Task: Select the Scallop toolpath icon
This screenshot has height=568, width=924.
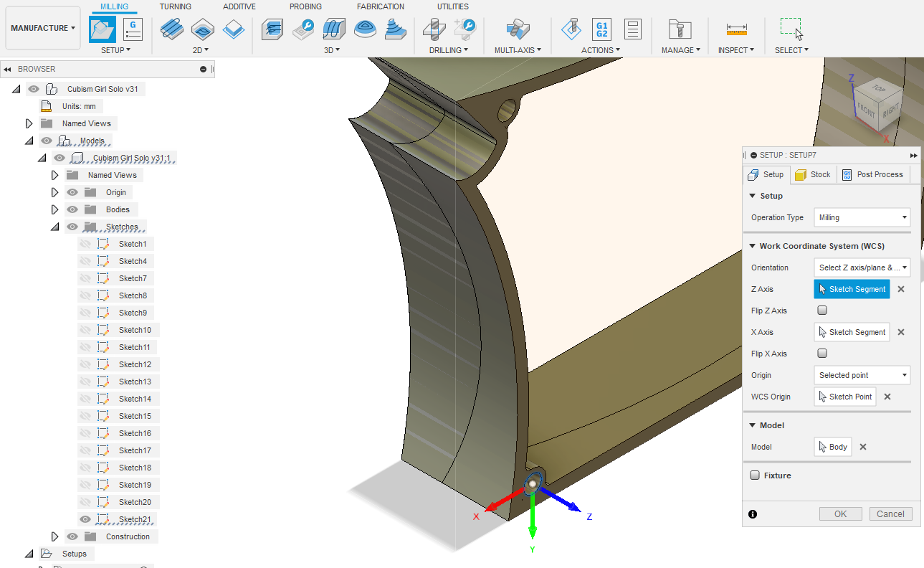Action: point(396,29)
